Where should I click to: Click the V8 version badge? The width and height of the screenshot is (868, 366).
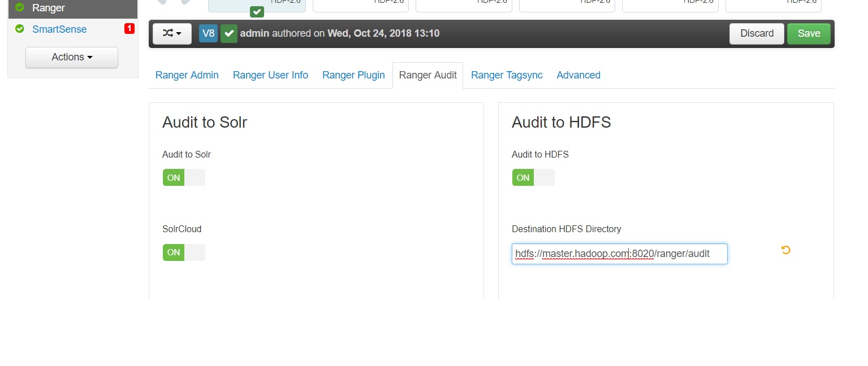coord(208,33)
